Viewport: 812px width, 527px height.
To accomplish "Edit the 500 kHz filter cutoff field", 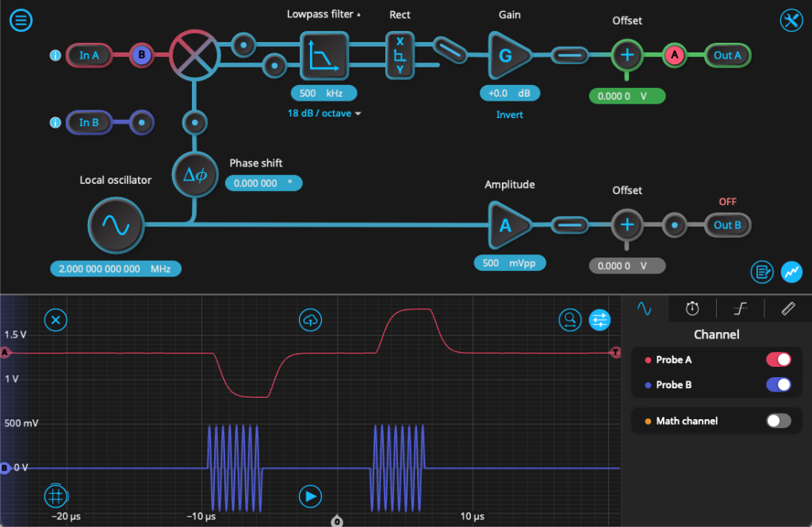I will click(x=324, y=94).
